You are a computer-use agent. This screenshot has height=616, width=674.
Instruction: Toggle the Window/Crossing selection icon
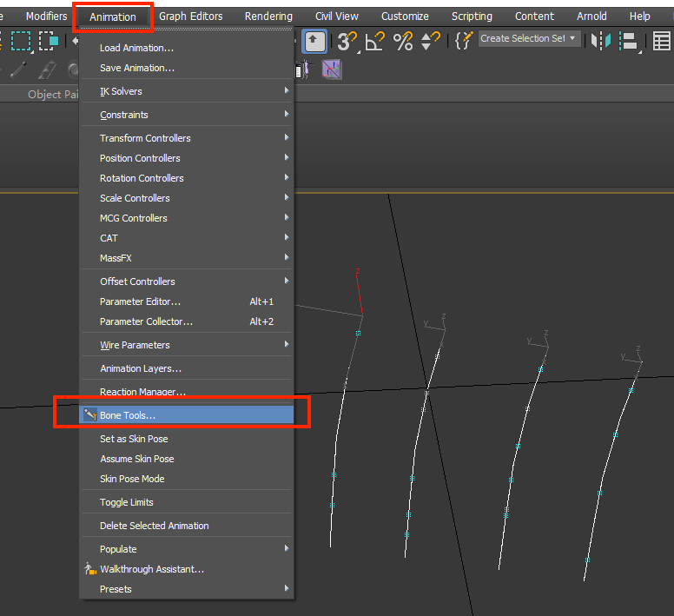tap(48, 41)
